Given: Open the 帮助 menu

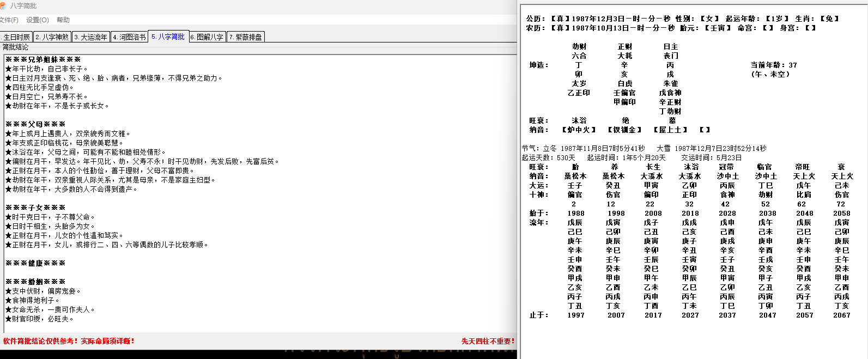Looking at the screenshot, I should [x=63, y=20].
